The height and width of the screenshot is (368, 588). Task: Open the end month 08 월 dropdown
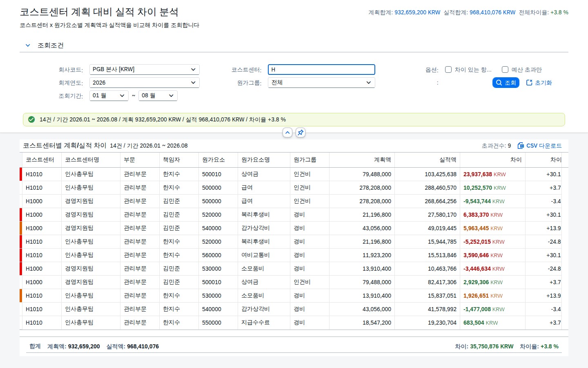(x=158, y=96)
